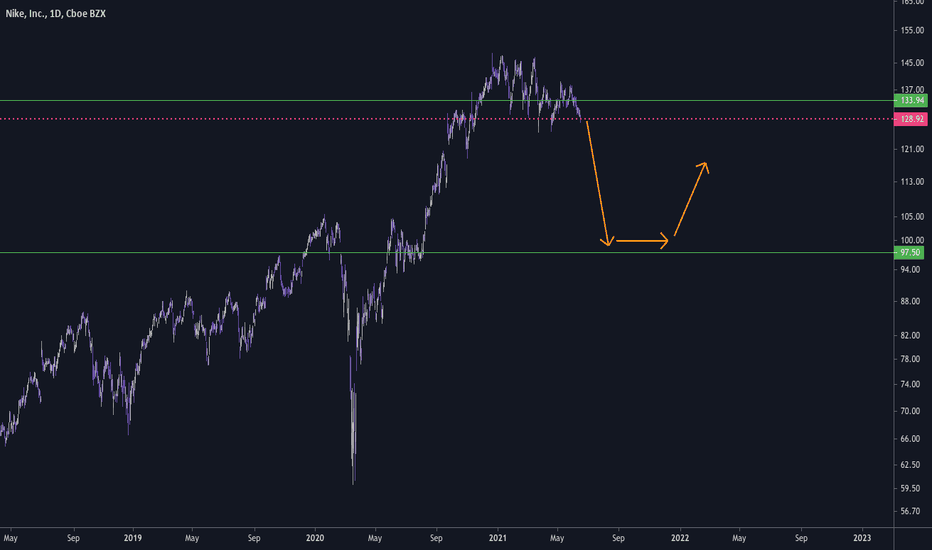Click the 113.00 price axis value

[x=912, y=181]
